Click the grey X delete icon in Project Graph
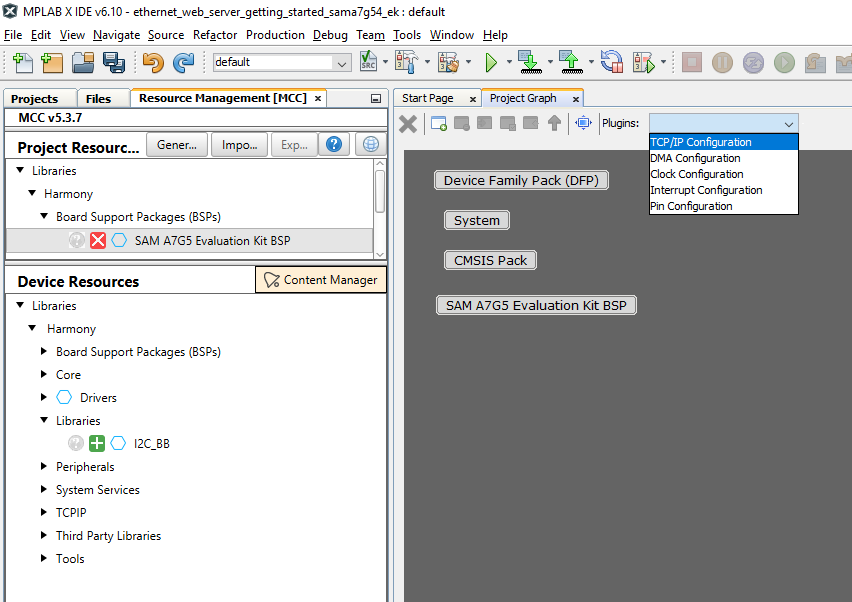The image size is (852, 602). [x=408, y=124]
